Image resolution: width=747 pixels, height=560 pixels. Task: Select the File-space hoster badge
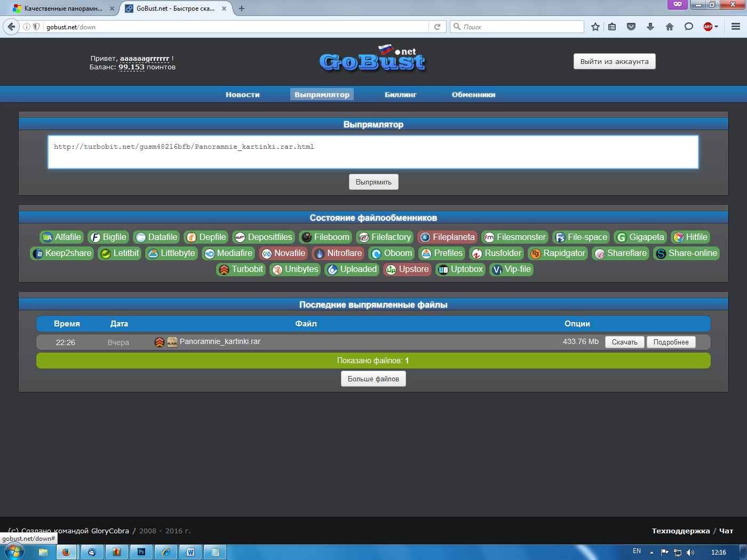pos(581,237)
